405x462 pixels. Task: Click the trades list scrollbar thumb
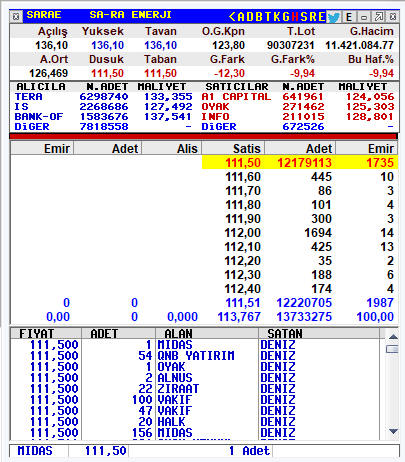(x=392, y=349)
